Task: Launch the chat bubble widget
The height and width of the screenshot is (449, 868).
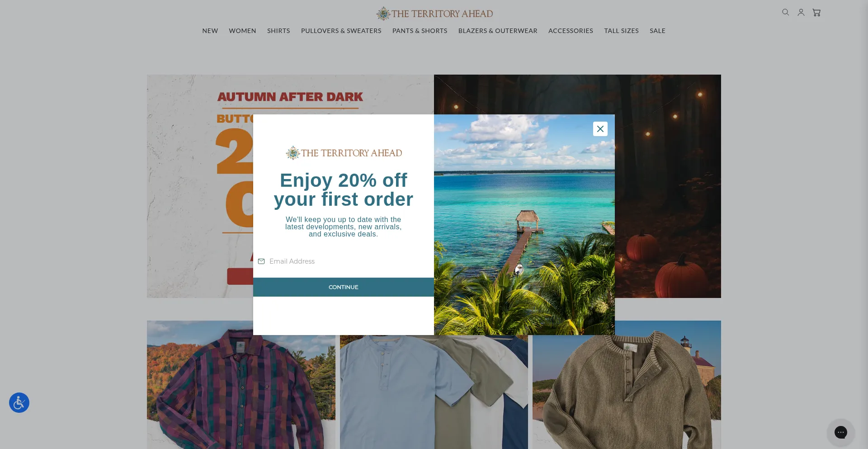Action: (841, 432)
